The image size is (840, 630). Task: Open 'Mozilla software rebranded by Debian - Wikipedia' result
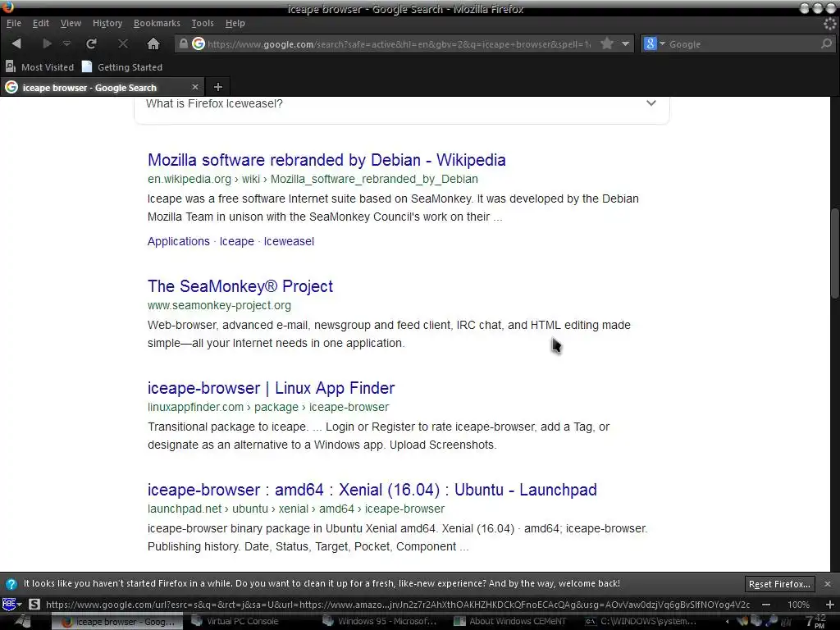(x=326, y=160)
